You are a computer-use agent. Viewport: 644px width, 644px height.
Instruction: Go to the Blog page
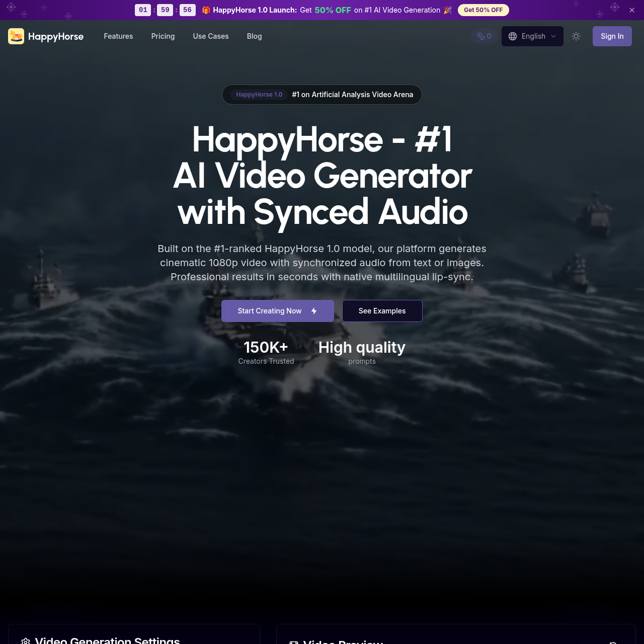click(x=254, y=36)
